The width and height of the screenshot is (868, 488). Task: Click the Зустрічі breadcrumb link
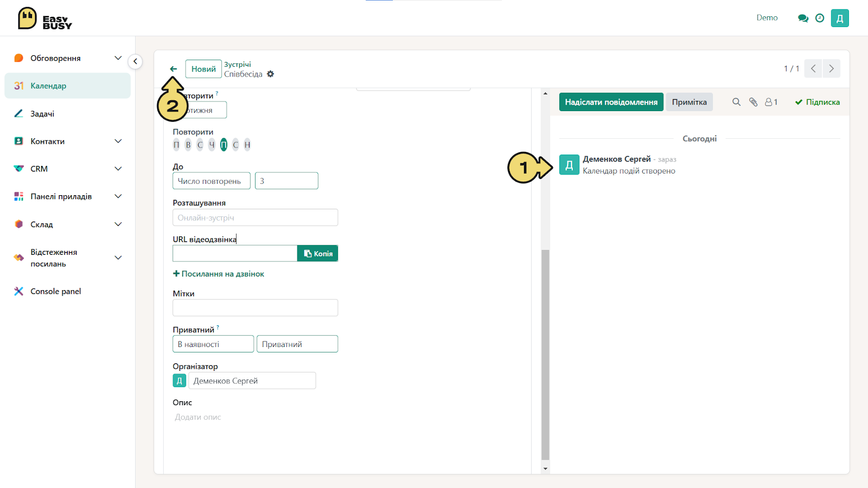click(238, 65)
